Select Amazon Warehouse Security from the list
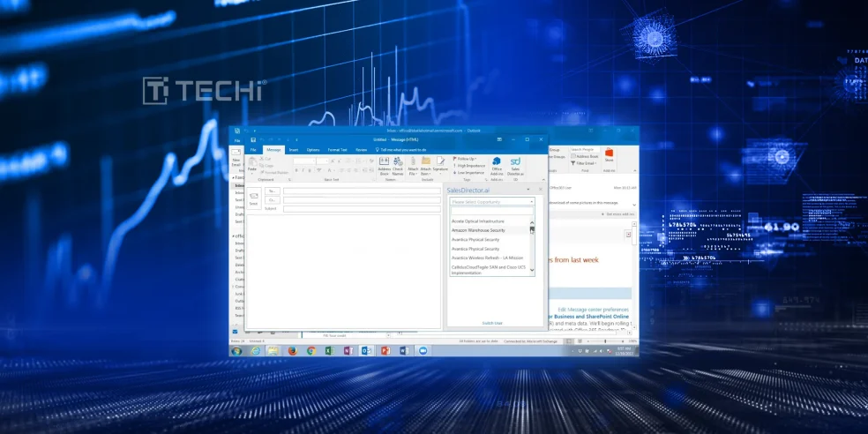 pos(477,229)
